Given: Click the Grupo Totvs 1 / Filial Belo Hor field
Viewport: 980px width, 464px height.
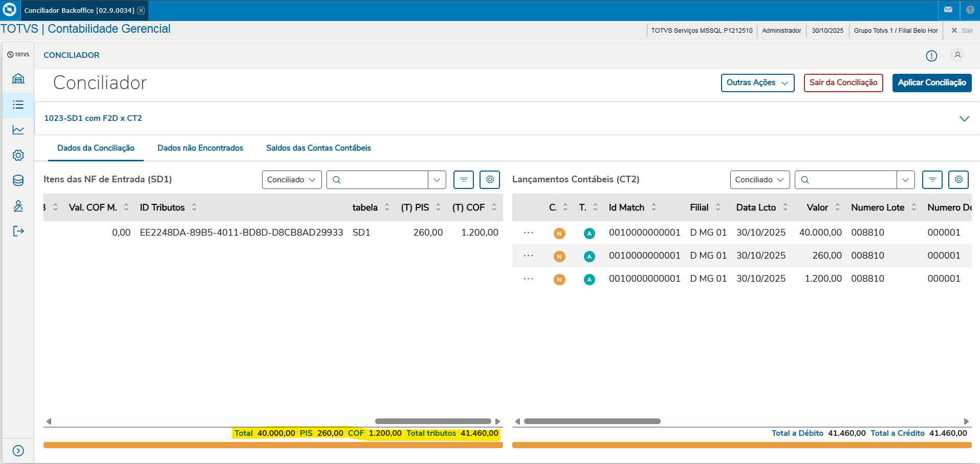Looking at the screenshot, I should click(896, 31).
